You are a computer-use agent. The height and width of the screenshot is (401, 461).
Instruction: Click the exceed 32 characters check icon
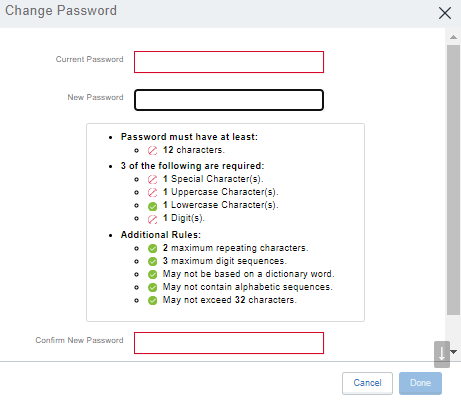click(152, 300)
